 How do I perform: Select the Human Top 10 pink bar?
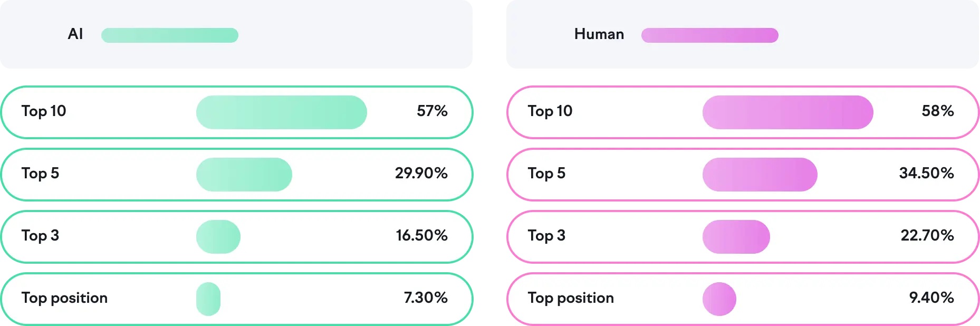787,112
